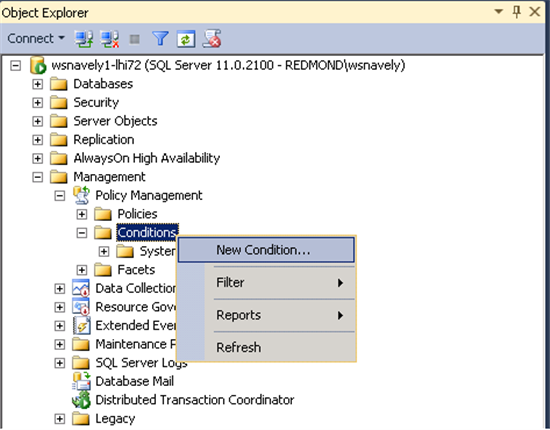Click the server database icon
This screenshot has width=550, height=430.
coord(38,65)
